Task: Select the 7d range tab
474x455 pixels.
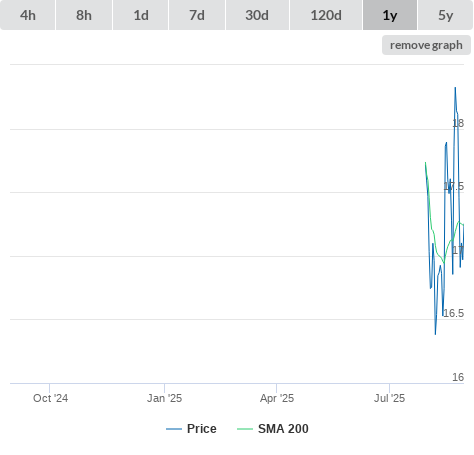Action: [x=197, y=15]
